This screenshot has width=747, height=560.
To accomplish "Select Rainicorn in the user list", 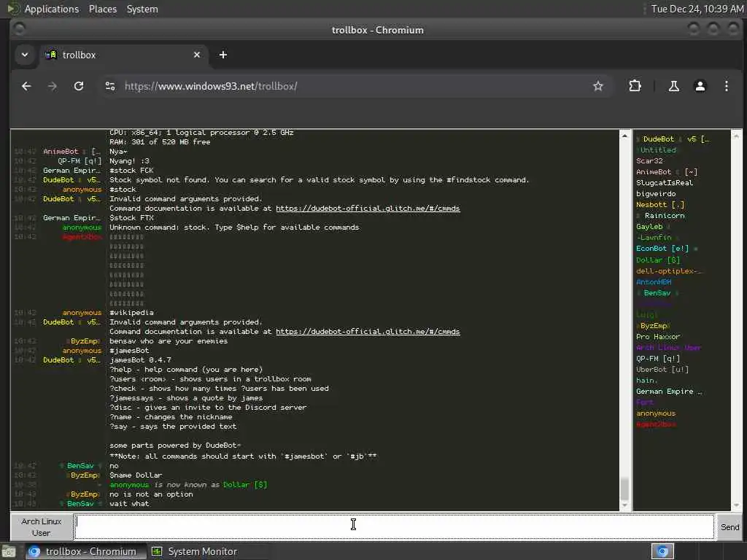I will (661, 216).
